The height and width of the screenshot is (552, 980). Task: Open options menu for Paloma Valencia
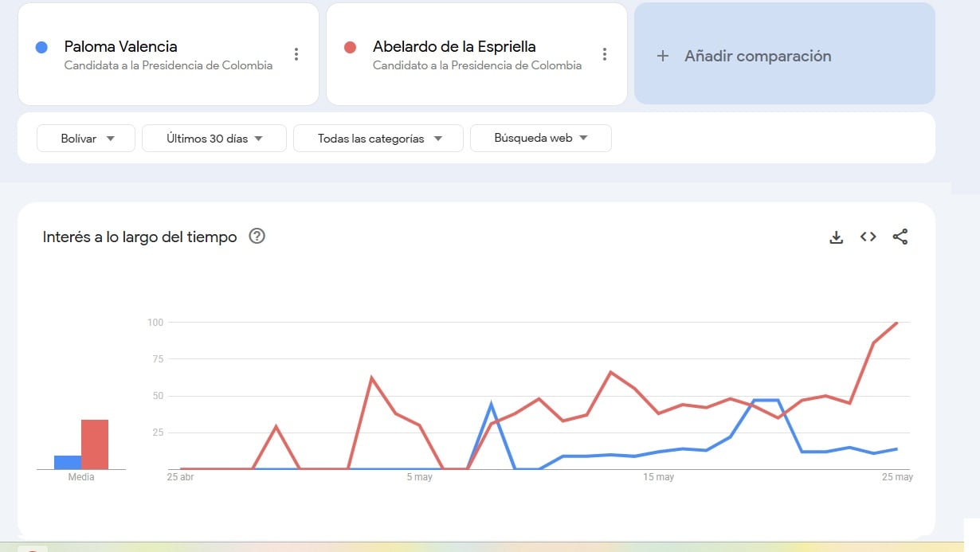click(296, 54)
